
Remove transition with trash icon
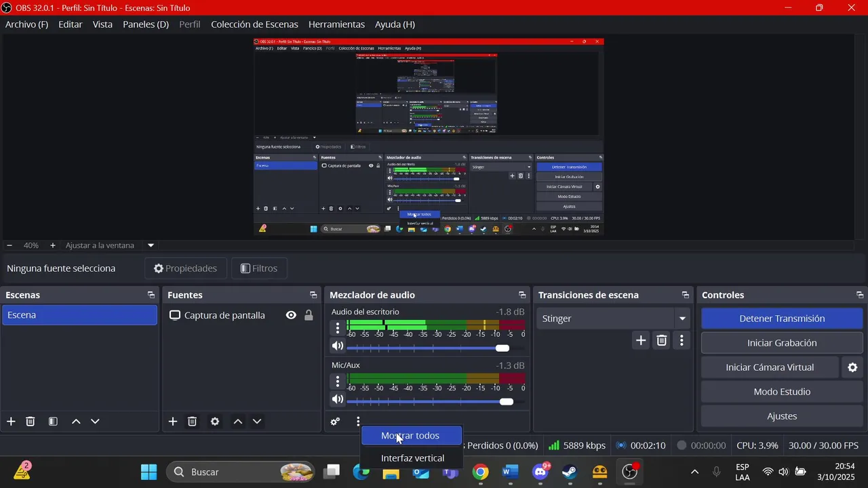662,340
